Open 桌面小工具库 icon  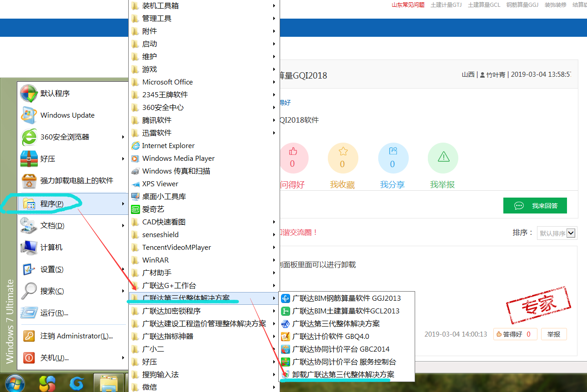tap(135, 197)
